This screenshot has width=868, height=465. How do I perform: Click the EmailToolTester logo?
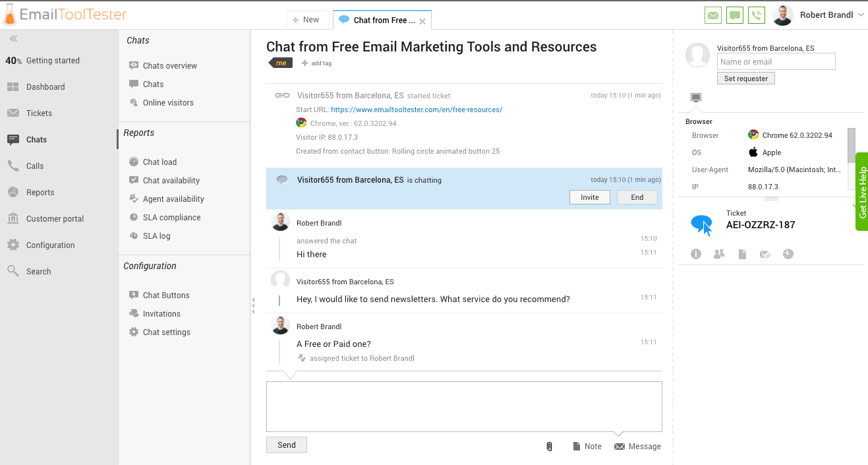click(x=65, y=14)
